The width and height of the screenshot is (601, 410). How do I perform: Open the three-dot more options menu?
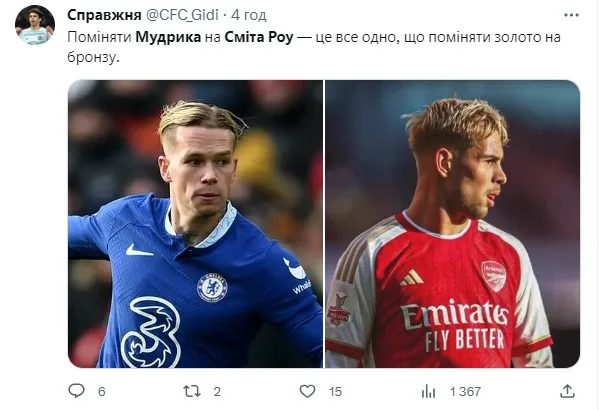pyautogui.click(x=570, y=15)
